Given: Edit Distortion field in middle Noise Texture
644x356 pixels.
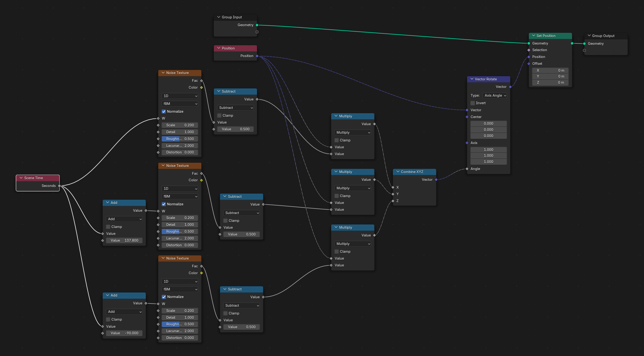Looking at the screenshot, I should click(x=180, y=245).
